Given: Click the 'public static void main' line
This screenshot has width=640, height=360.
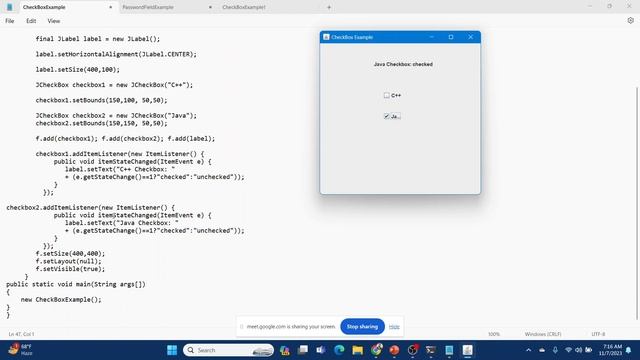Looking at the screenshot, I should (76, 284).
